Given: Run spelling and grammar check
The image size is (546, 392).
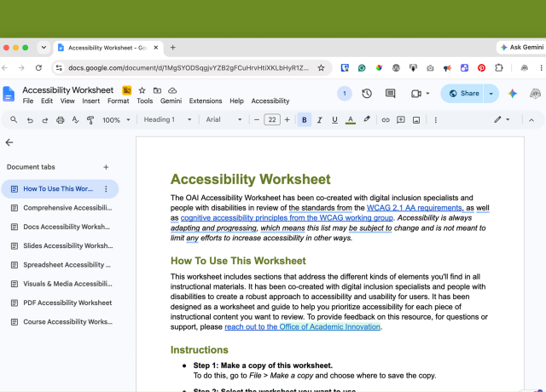Looking at the screenshot, I should pos(75,120).
